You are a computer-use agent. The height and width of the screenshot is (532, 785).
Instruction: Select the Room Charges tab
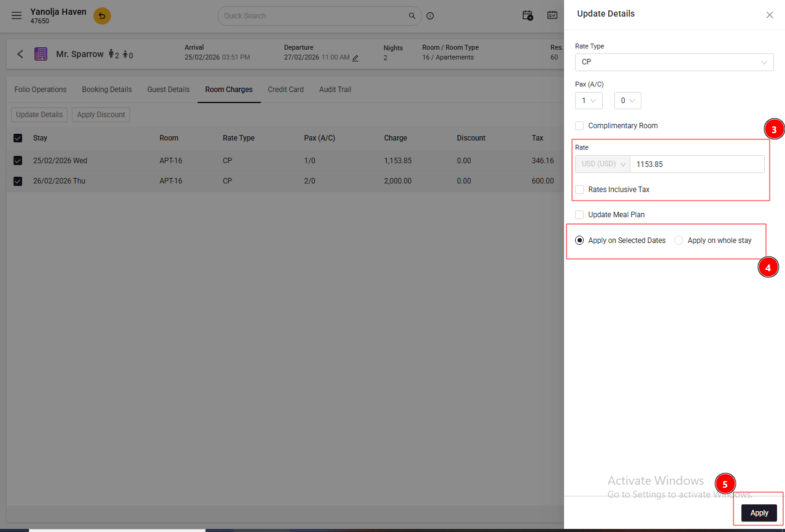[x=229, y=90]
